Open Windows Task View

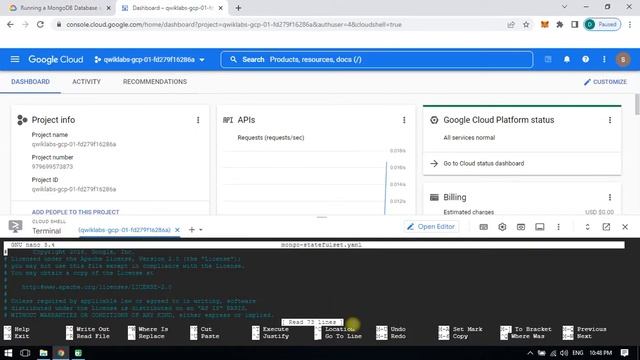[x=25, y=353]
